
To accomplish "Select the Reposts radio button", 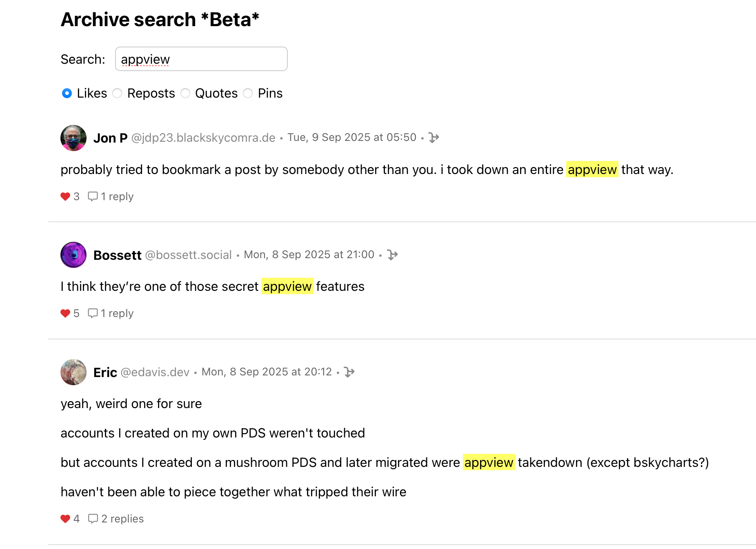I will click(x=118, y=94).
